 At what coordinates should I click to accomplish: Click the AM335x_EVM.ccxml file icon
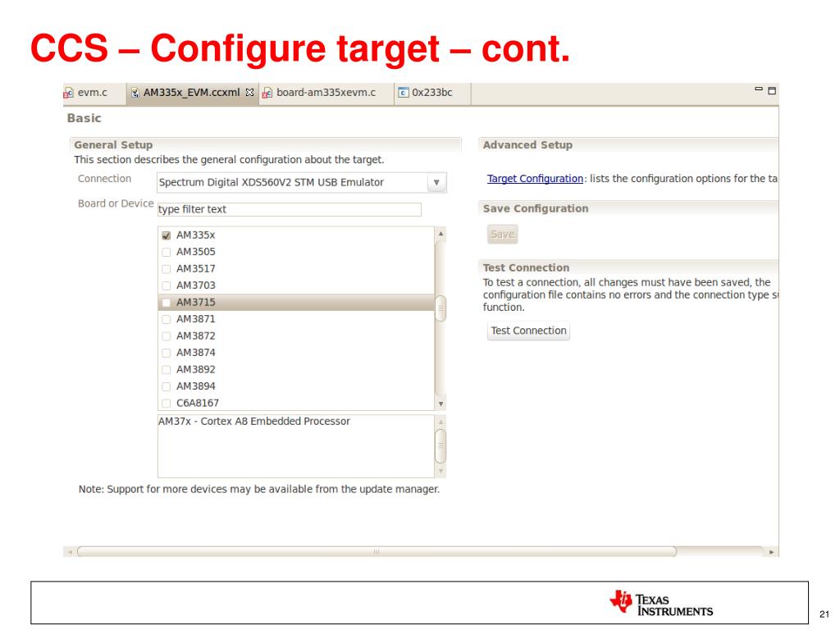click(x=135, y=93)
